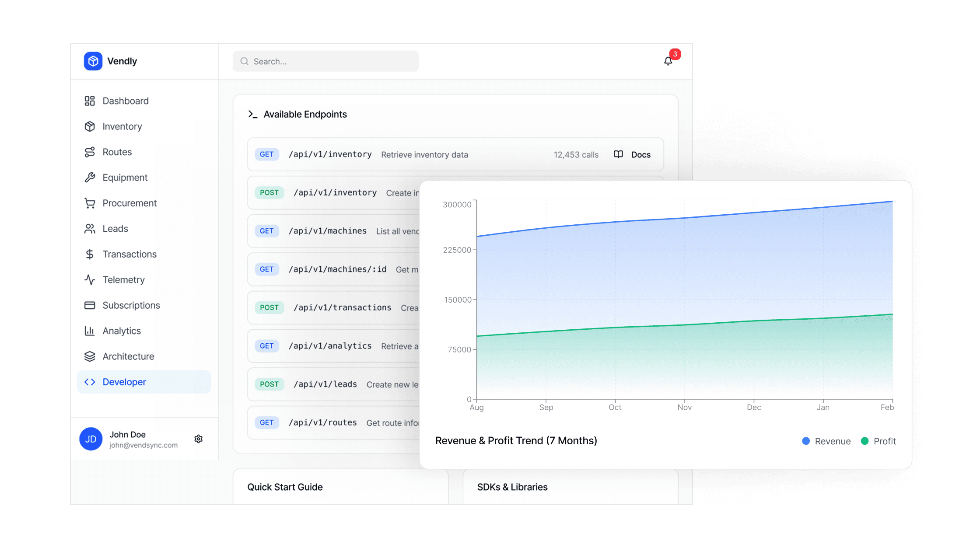980x551 pixels.
Task: Click the Routes network icon
Action: pyautogui.click(x=90, y=152)
